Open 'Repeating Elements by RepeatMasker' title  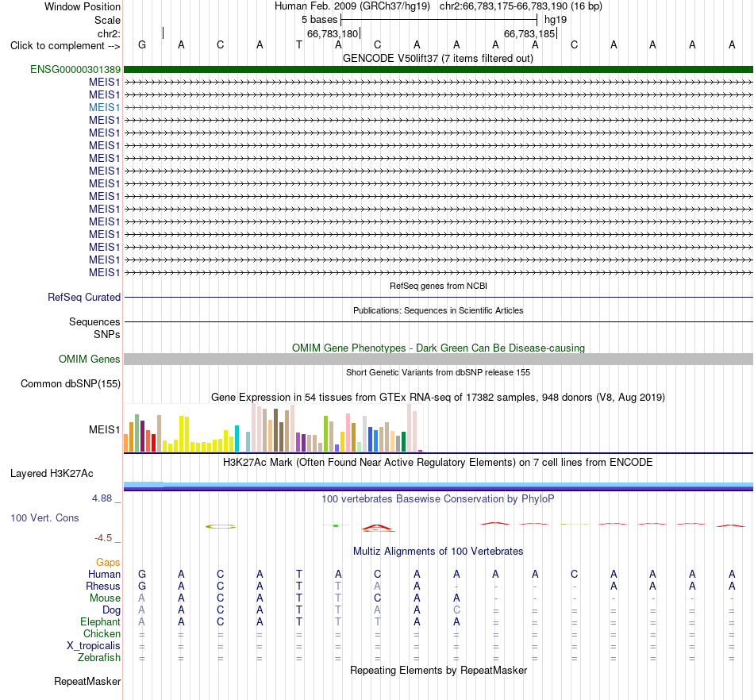click(x=439, y=671)
